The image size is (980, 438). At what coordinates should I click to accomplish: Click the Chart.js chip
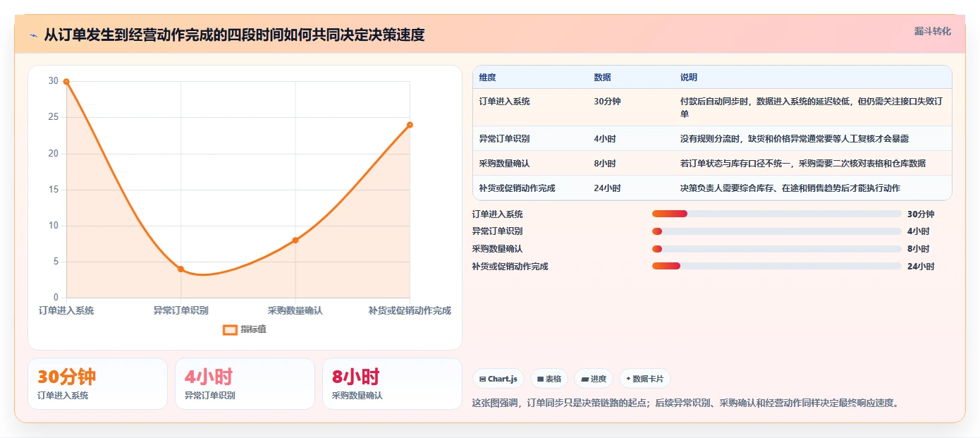[x=498, y=379]
